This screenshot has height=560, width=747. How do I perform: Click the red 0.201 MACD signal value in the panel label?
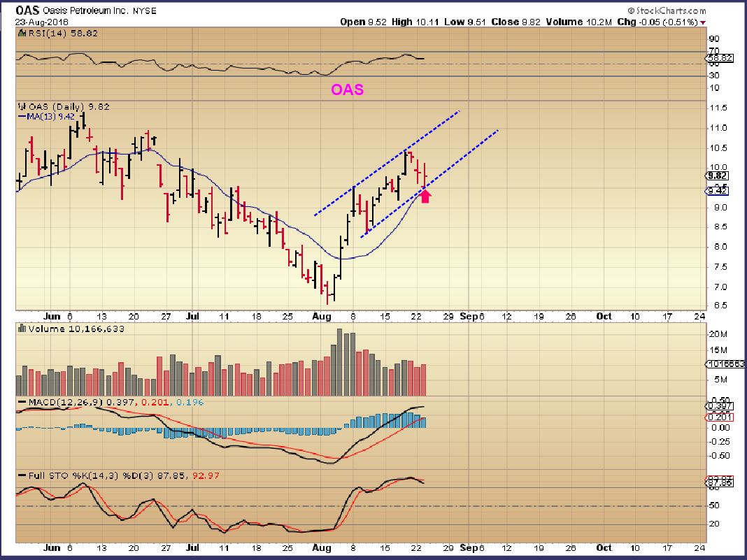click(155, 402)
